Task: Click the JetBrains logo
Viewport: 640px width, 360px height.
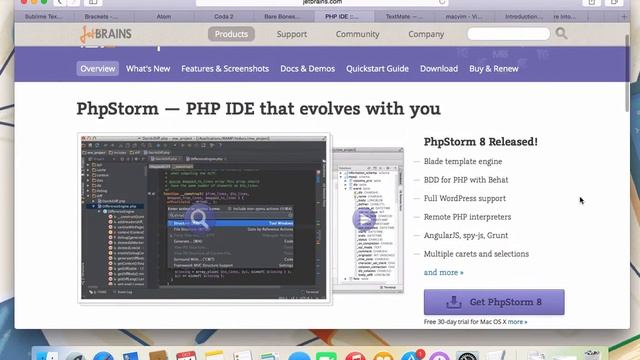Action: click(x=106, y=34)
